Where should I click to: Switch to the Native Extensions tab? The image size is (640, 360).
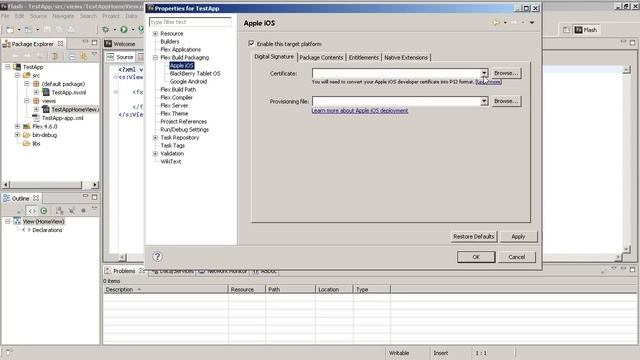406,58
